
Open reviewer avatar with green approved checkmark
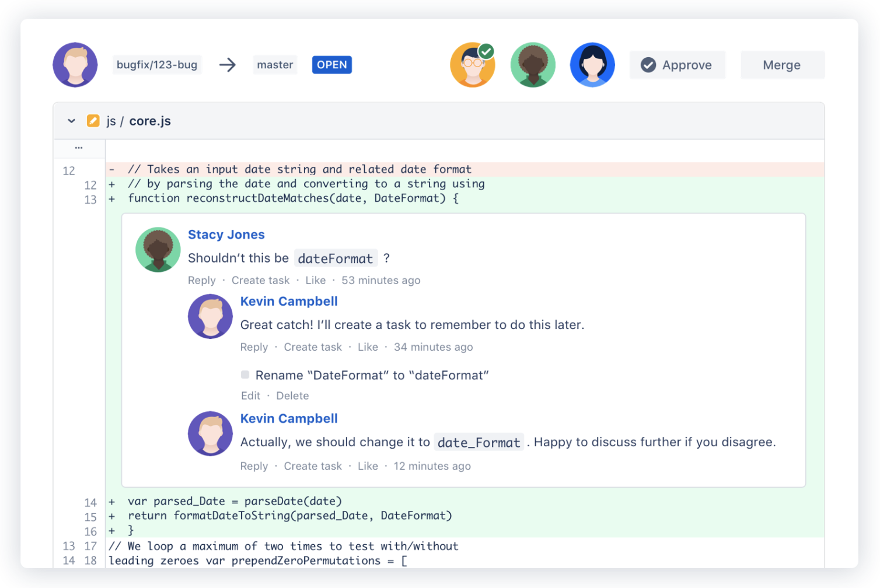[x=473, y=65]
